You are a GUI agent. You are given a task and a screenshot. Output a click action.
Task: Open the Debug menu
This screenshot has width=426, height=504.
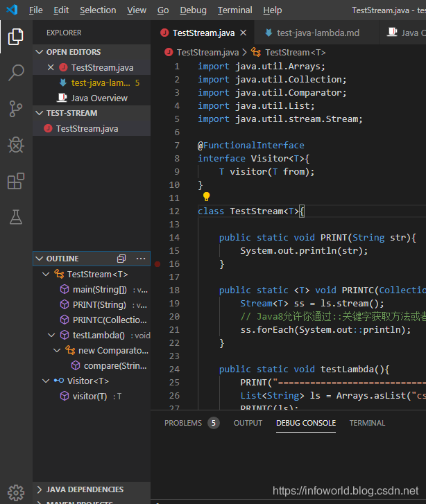(193, 10)
